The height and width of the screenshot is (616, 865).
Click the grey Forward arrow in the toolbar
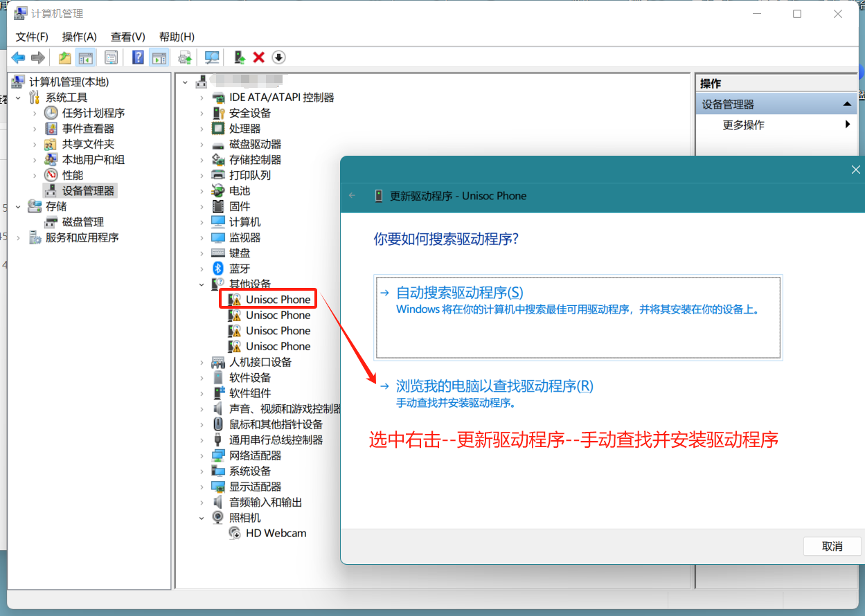click(38, 57)
